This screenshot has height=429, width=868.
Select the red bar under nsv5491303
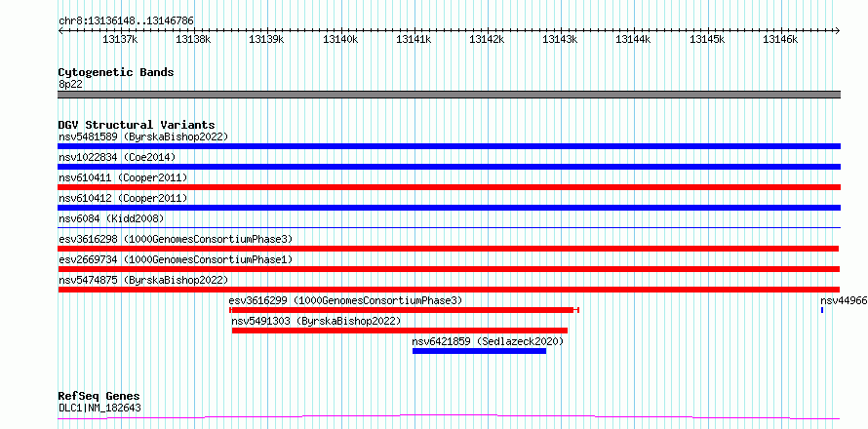pyautogui.click(x=400, y=331)
